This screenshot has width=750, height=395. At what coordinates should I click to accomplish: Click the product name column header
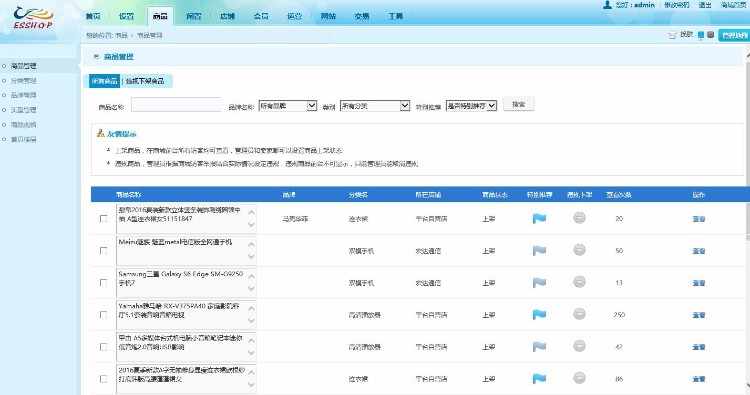click(x=129, y=195)
